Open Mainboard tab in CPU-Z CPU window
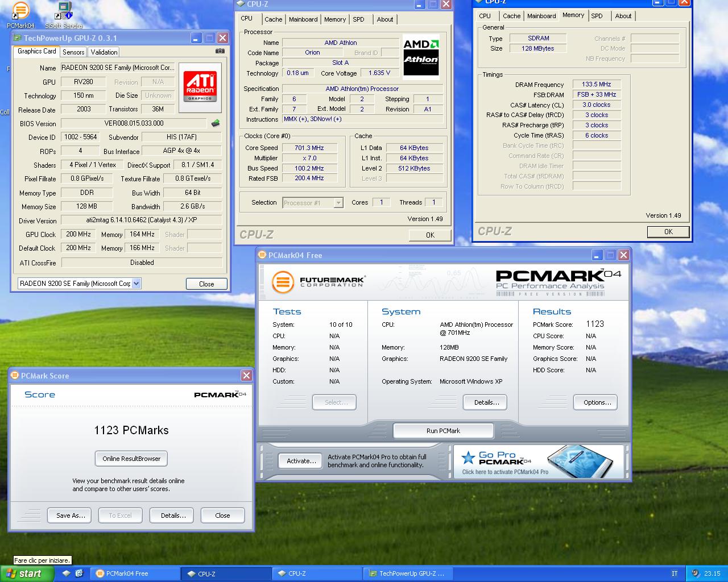The width and height of the screenshot is (728, 582). (x=303, y=19)
